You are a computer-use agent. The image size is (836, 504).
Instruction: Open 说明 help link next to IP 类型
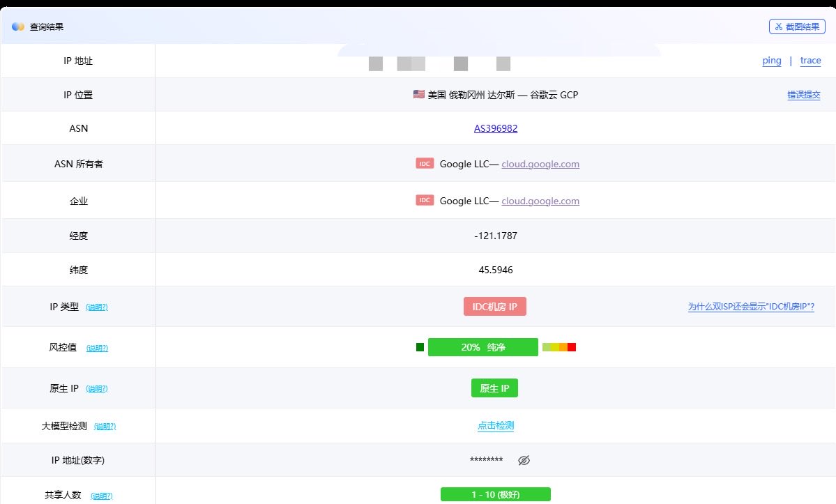[x=96, y=307]
